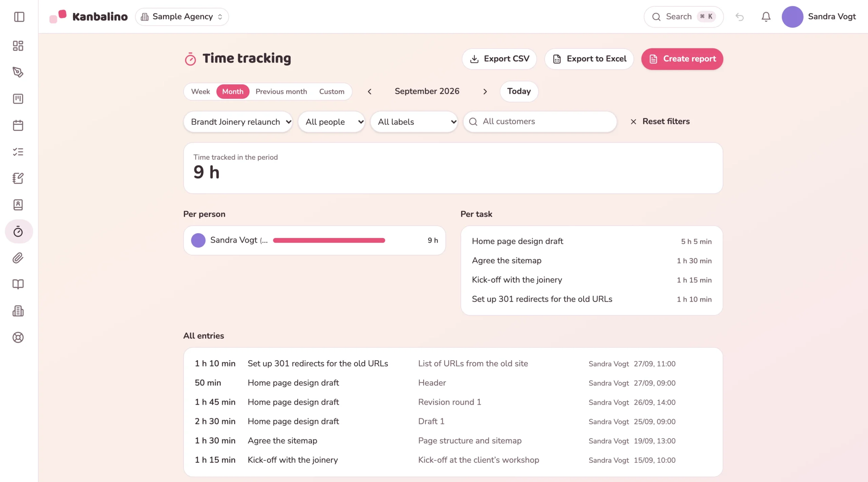
Task: Open the 50 min Header entry
Action: pos(453,383)
